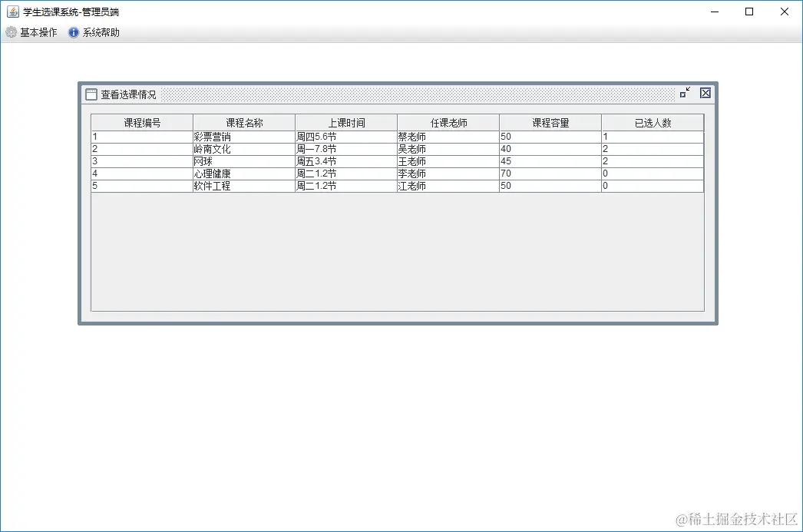Screen dimensions: 803x532
Task: Open the 基本操作 menu
Action: (x=31, y=33)
